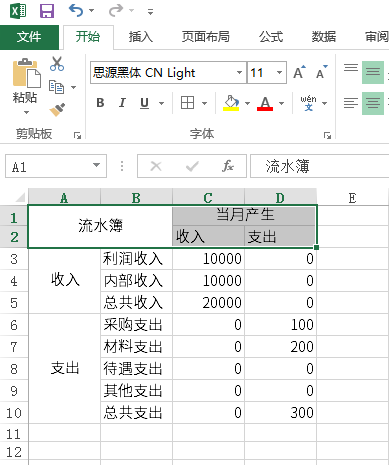Image resolution: width=389 pixels, height=465 pixels.
Task: Expand the Name Box dropdown arrow
Action: [96, 165]
